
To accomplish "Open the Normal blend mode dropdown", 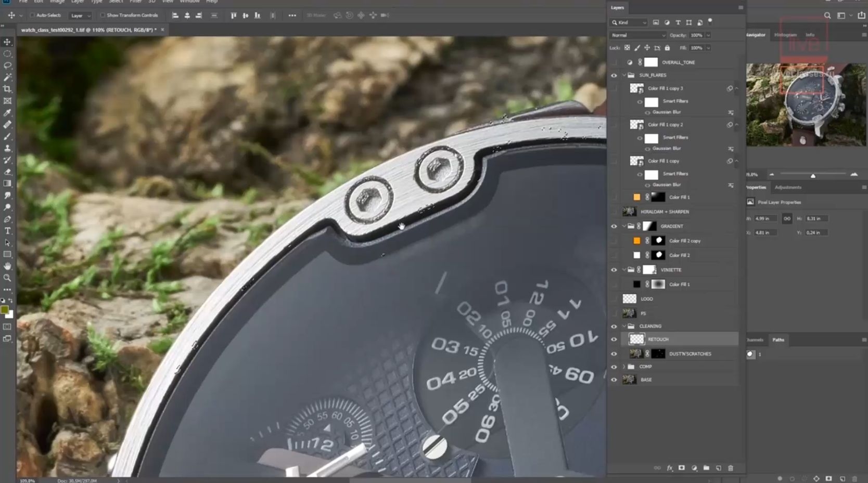I will tap(638, 35).
